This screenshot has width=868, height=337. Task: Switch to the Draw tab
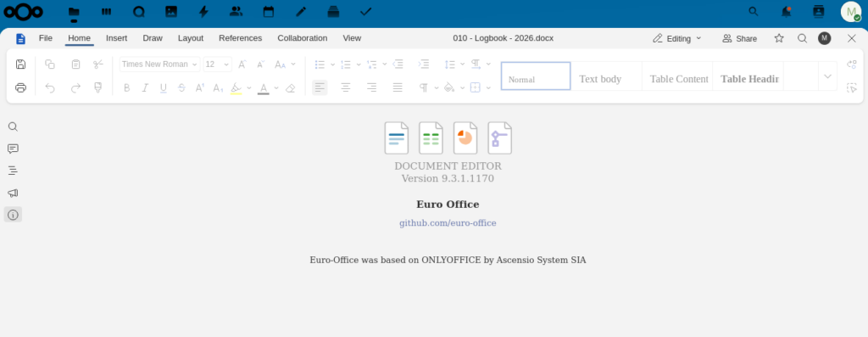[x=153, y=38]
